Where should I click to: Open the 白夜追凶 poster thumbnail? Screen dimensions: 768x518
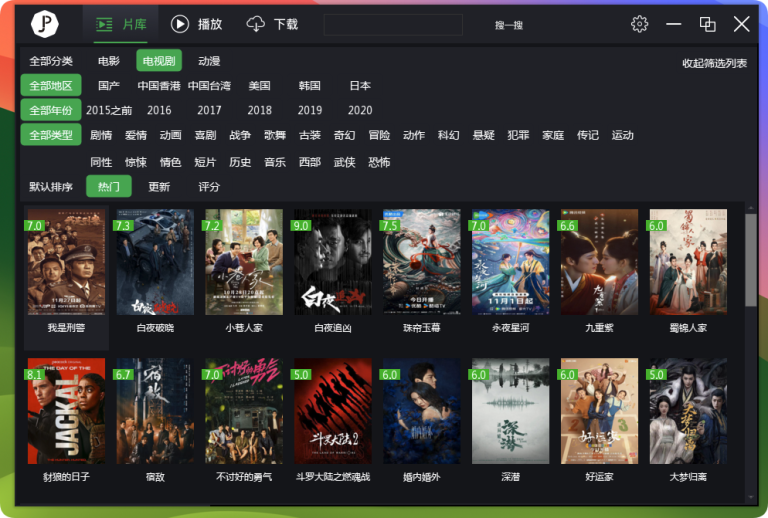click(x=331, y=262)
